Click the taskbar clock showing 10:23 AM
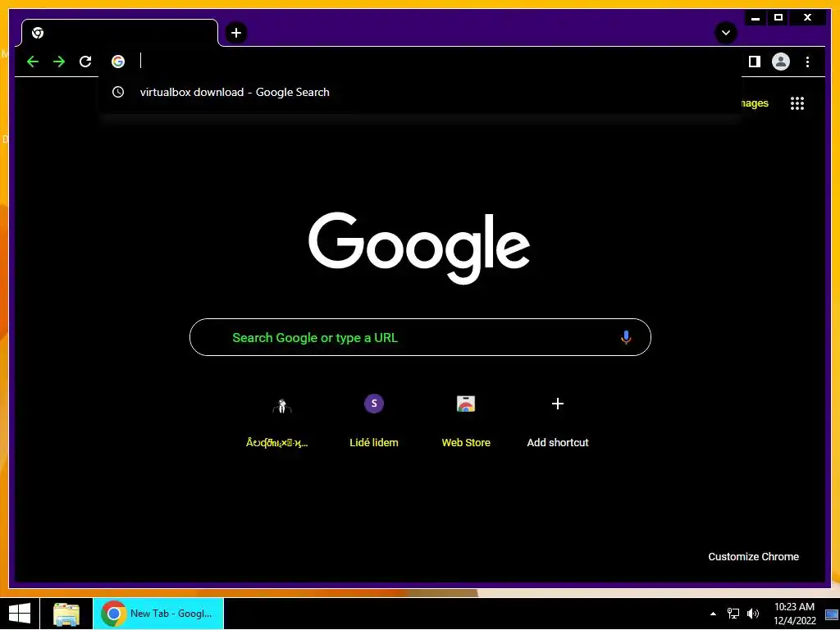 pos(794,614)
